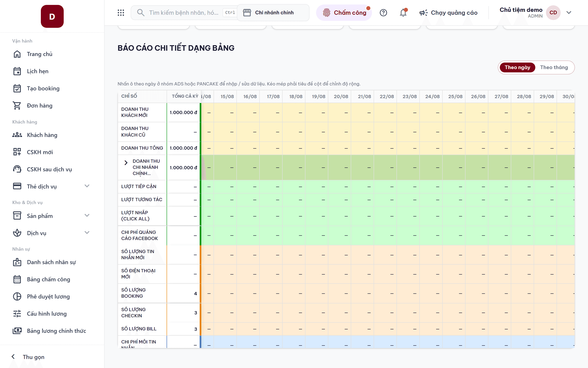Open Lịch hẹn calendar icon
588x368 pixels.
tap(17, 71)
